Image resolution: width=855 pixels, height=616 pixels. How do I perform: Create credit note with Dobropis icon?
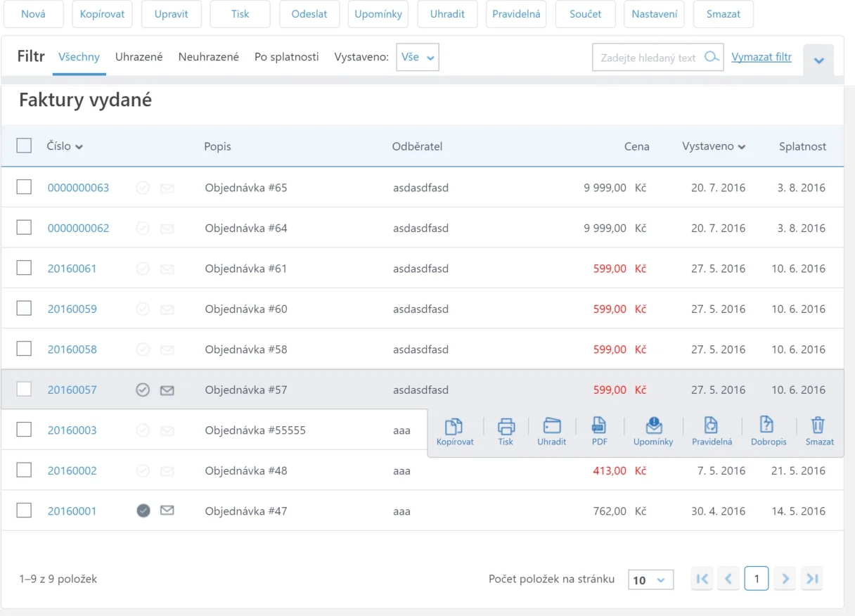point(766,426)
